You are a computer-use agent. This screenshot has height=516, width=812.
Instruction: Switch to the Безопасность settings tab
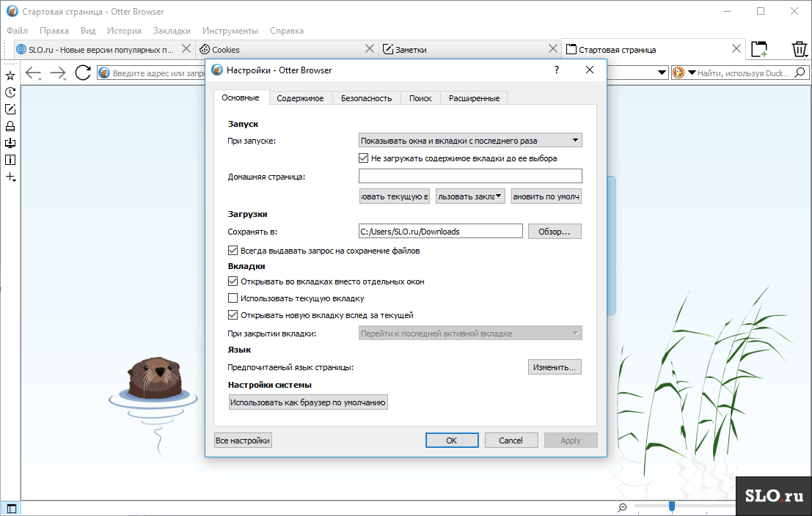tap(366, 97)
